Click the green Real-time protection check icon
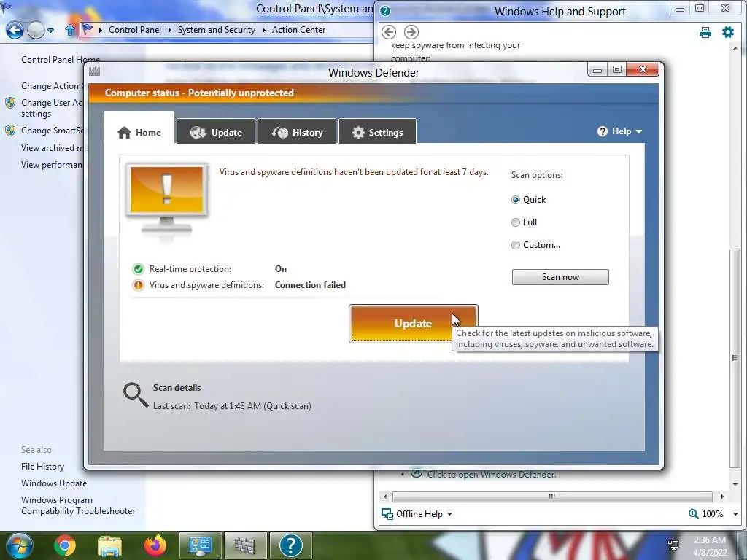 138,269
